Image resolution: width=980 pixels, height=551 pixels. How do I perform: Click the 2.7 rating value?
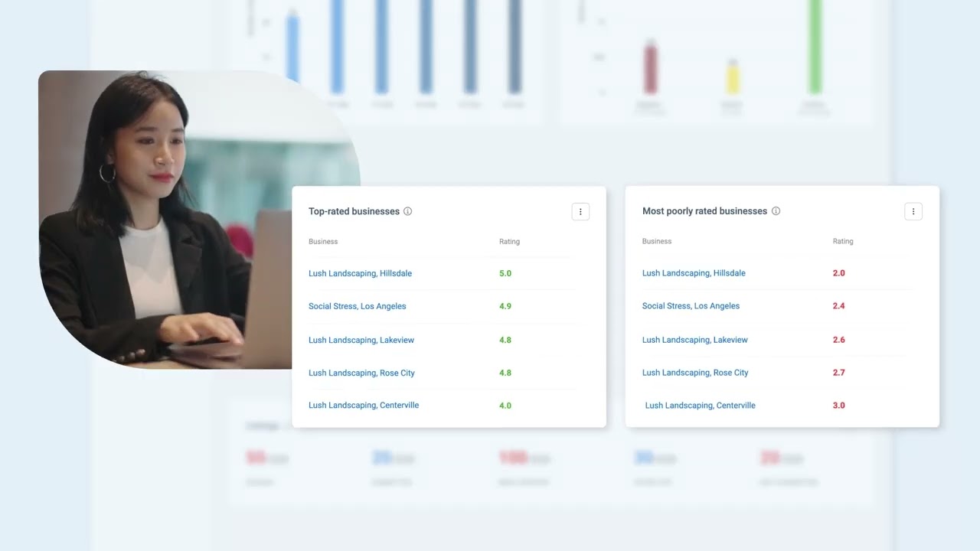[839, 372]
